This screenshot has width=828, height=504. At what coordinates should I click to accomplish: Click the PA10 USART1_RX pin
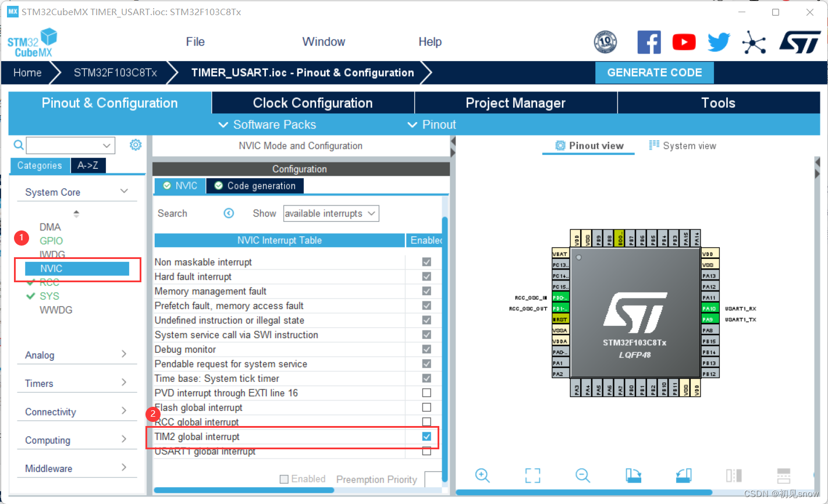(710, 308)
